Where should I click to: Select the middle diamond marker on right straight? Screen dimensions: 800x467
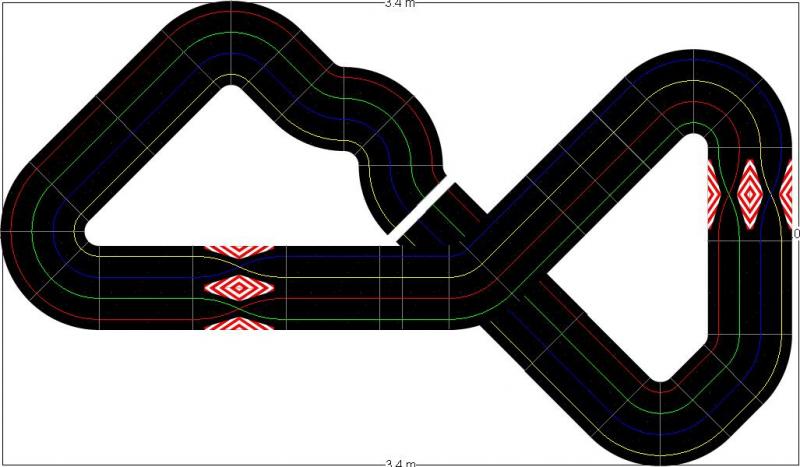(749, 193)
